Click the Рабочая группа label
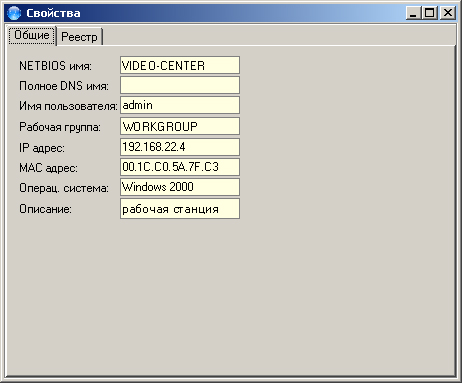This screenshot has height=383, width=462. 60,127
